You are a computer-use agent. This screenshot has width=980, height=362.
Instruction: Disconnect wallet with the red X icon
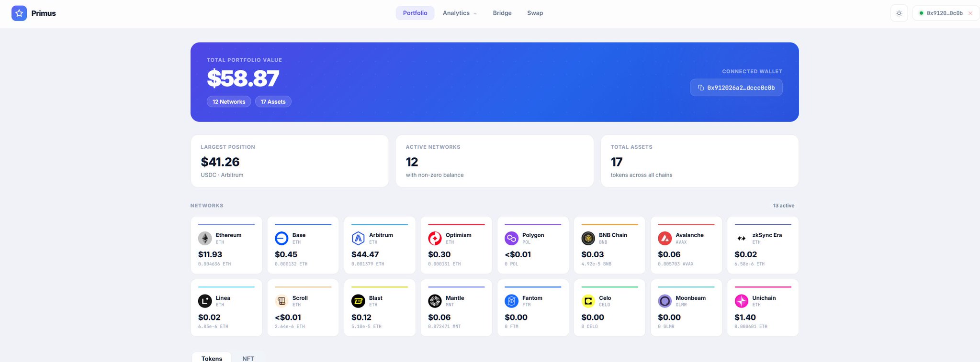(x=970, y=13)
